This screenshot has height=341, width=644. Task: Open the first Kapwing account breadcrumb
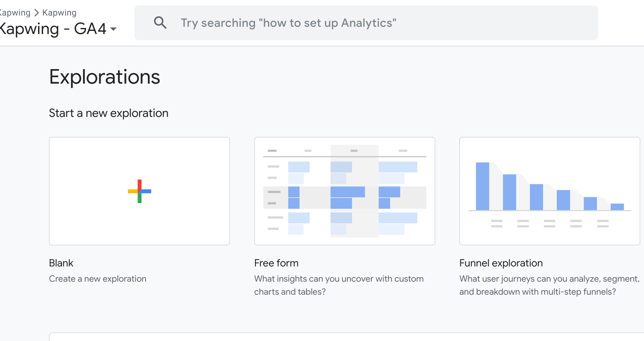15,13
